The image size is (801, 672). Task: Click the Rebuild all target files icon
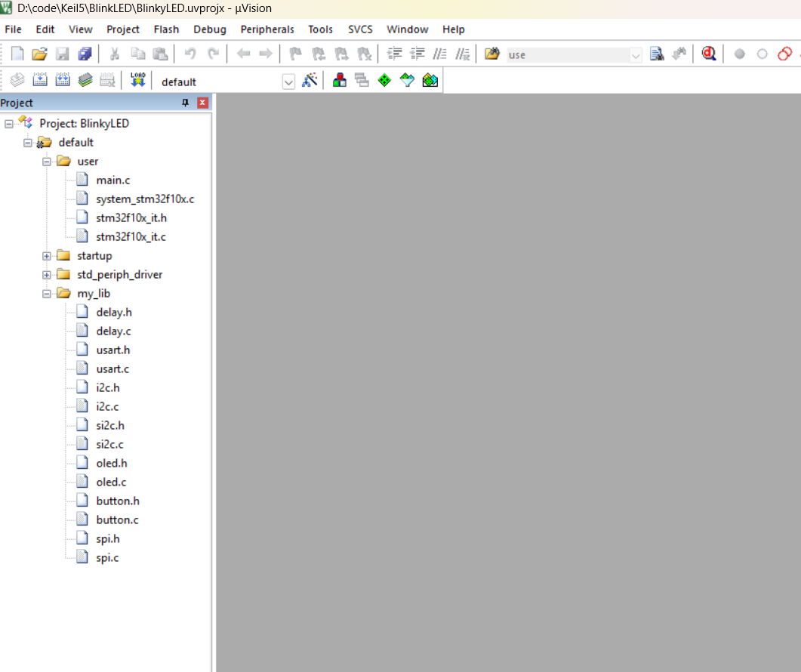pyautogui.click(x=63, y=80)
